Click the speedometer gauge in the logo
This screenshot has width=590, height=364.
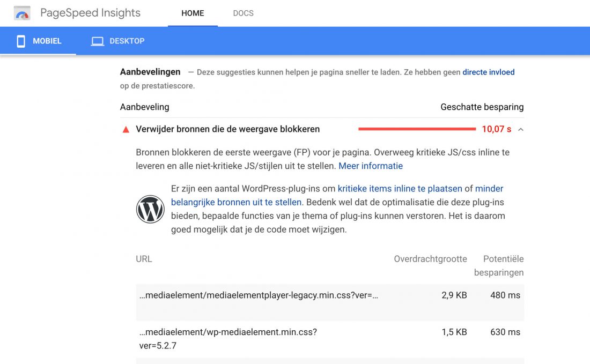21,13
